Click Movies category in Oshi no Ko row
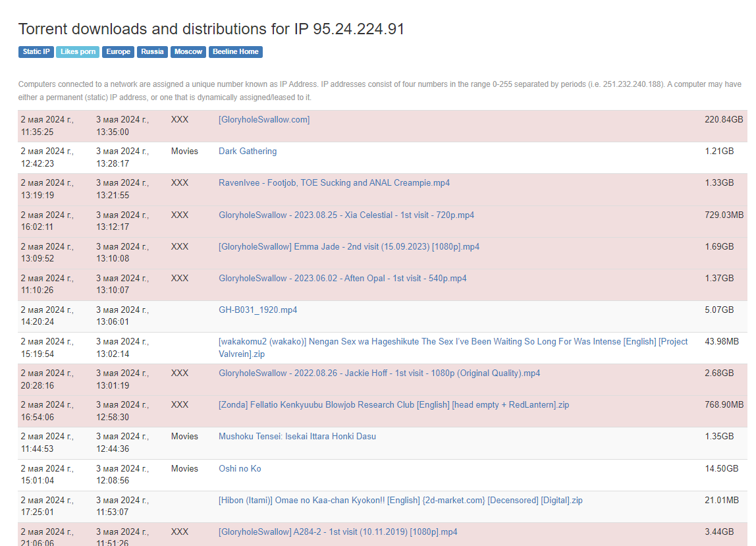Image resolution: width=756 pixels, height=546 pixels. [x=184, y=469]
